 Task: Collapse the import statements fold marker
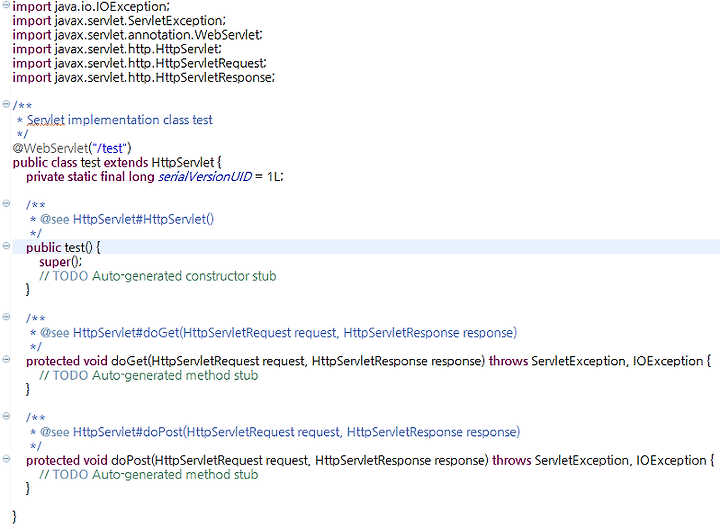6,5
